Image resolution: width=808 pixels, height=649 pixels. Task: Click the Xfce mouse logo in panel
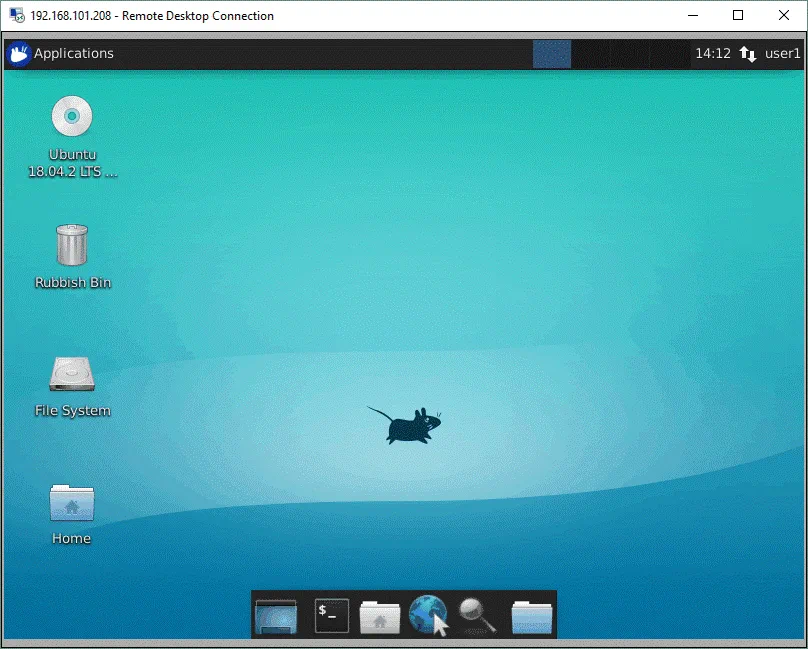pos(18,54)
